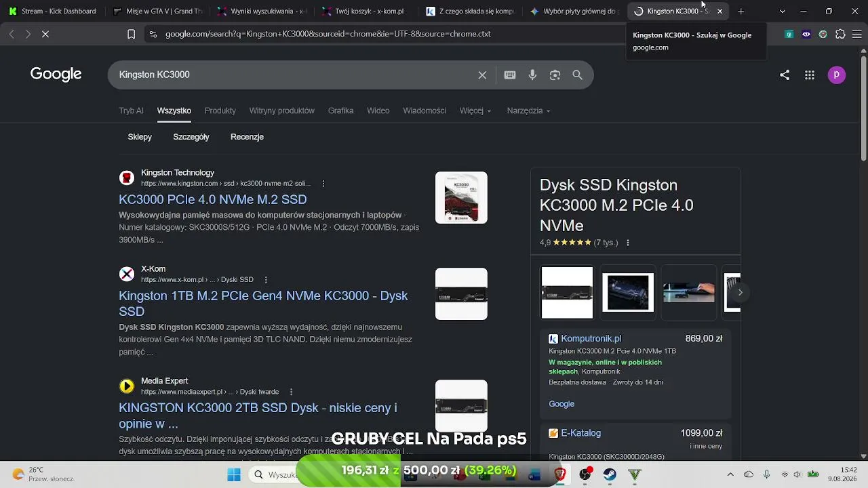Open Kingston Technology result thumbnail image
Screen dimensions: 868x488
click(x=461, y=197)
